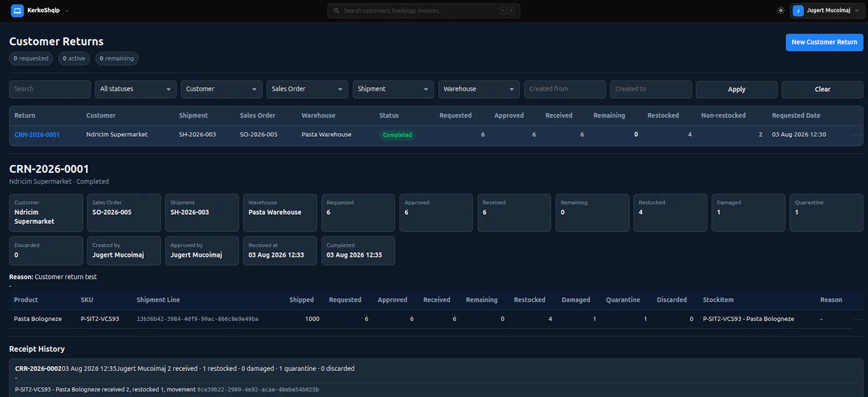868x397 pixels.
Task: Click the Shipped value 1000
Action: point(312,319)
